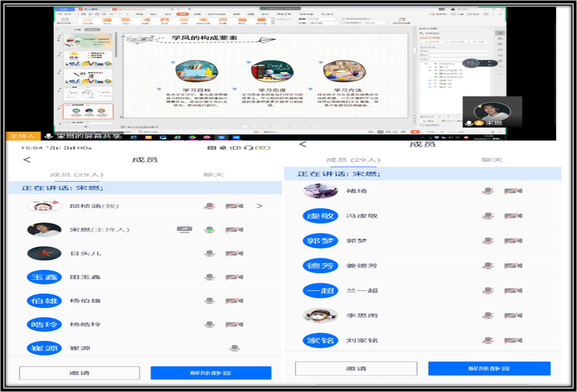577x392 pixels.
Task: Click the camera icon for 褚琦
Action: point(513,191)
